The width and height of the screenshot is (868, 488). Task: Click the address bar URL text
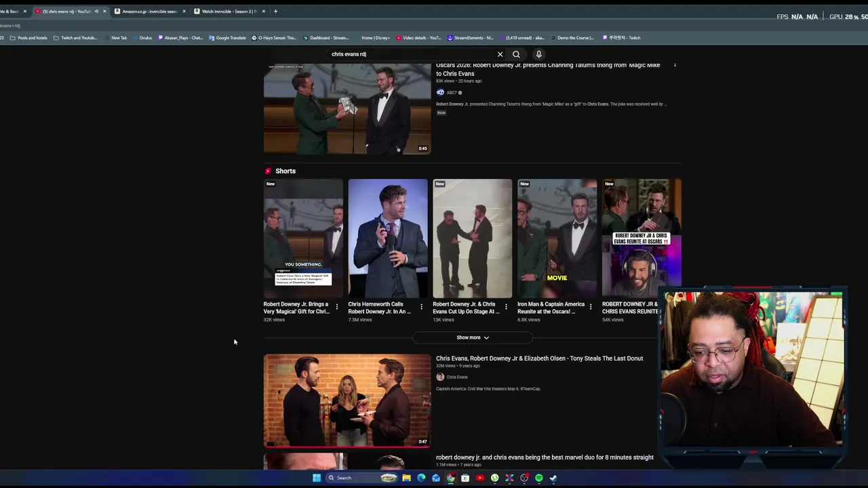[11, 26]
